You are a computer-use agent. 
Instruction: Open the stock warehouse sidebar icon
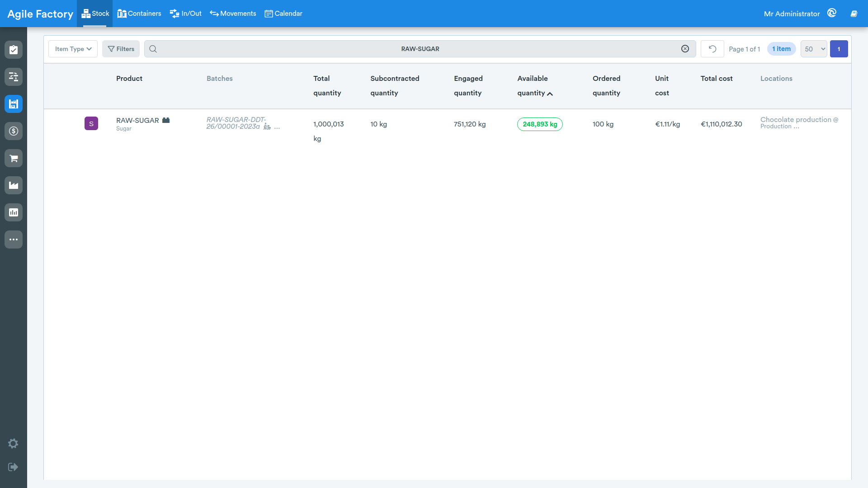click(x=14, y=104)
